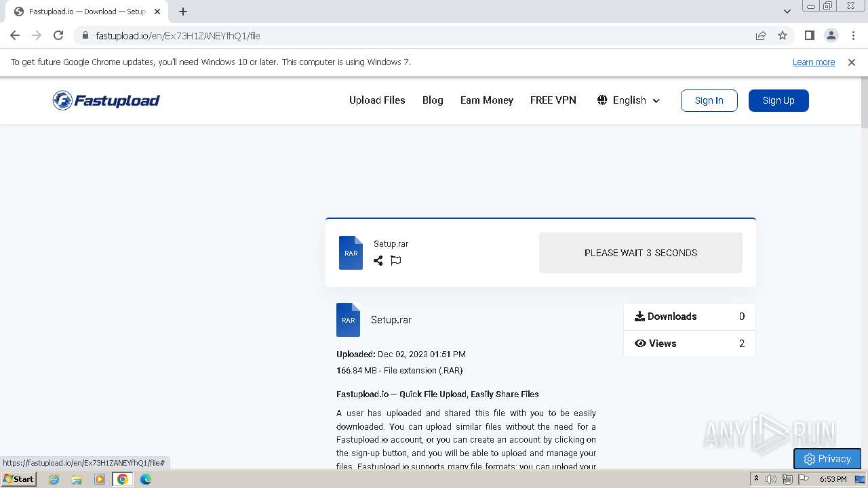The height and width of the screenshot is (488, 868).
Task: Open the Windows Start menu
Action: pos(18,479)
